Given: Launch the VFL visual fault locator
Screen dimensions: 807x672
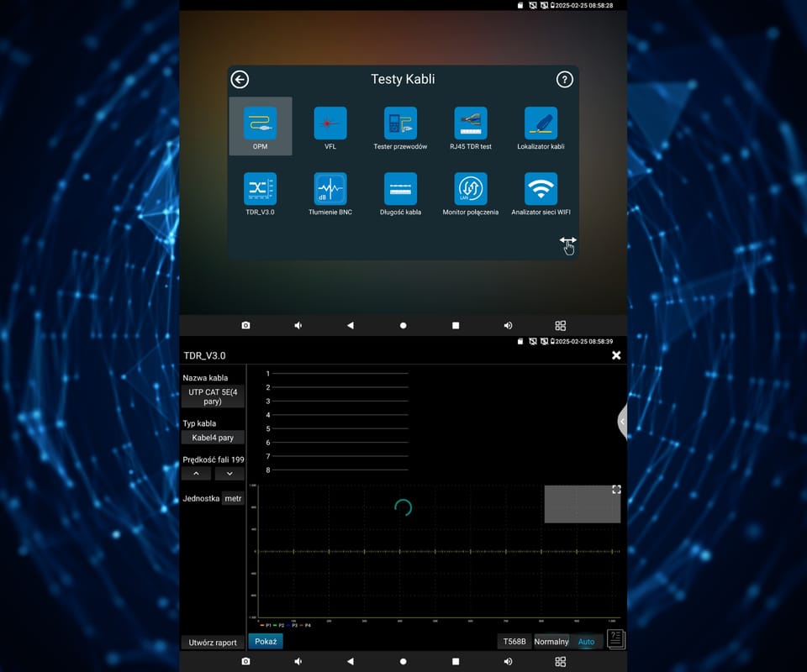Looking at the screenshot, I should pyautogui.click(x=330, y=123).
